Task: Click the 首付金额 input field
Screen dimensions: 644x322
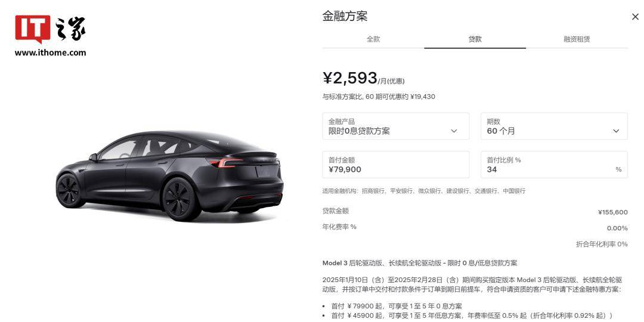Action: (396, 165)
